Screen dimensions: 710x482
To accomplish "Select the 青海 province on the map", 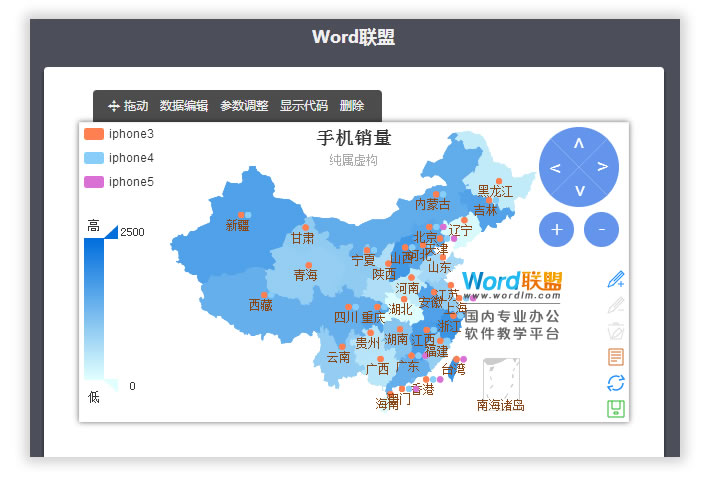I will point(305,275).
